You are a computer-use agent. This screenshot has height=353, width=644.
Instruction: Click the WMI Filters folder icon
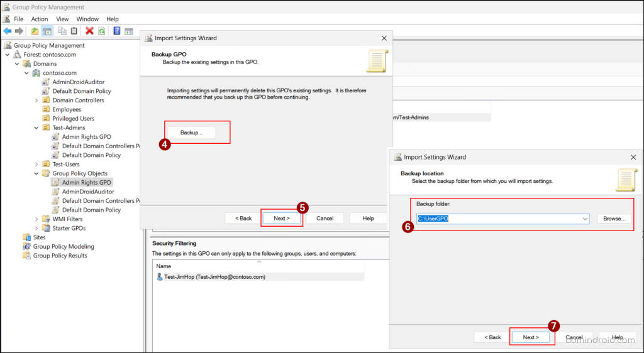(46, 219)
